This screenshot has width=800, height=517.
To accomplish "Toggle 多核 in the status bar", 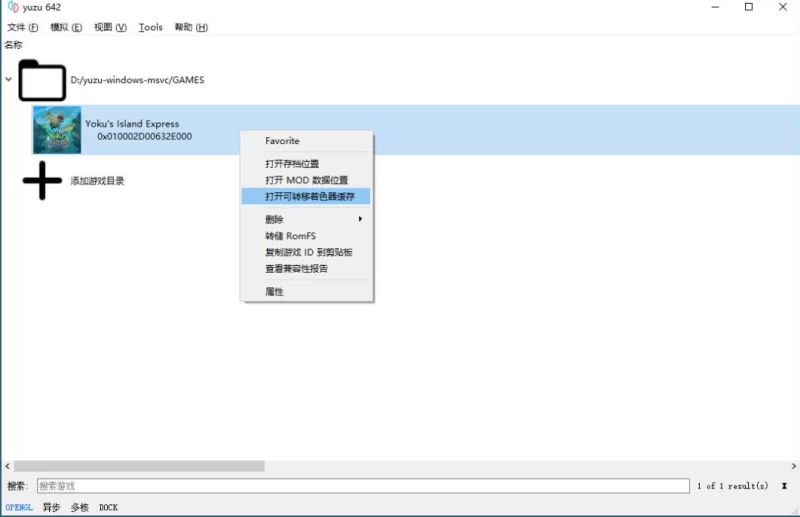I will [x=80, y=507].
